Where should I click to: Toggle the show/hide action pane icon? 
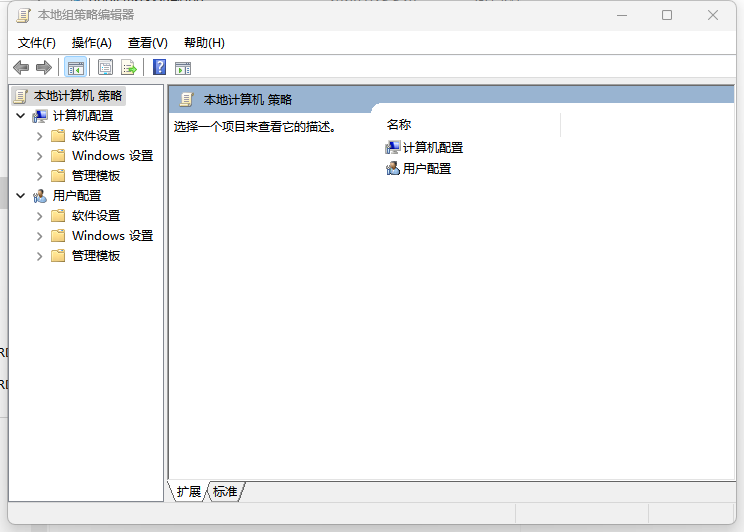(183, 68)
